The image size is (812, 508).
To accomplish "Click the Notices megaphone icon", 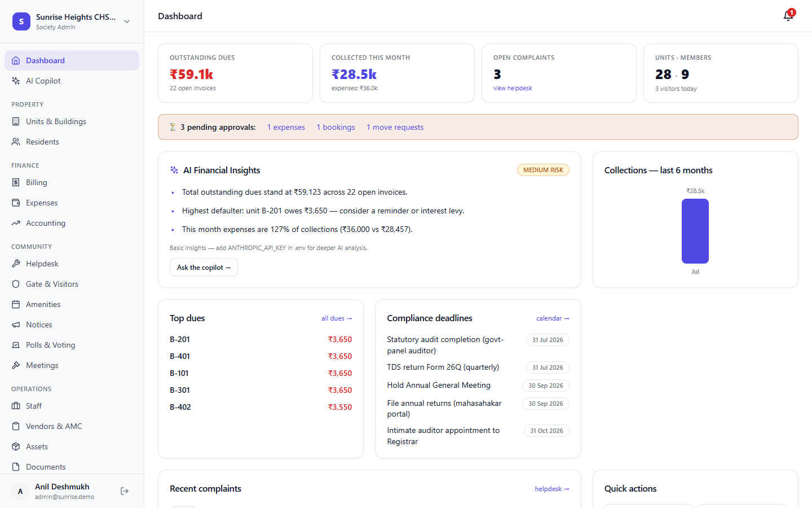I will [x=16, y=325].
